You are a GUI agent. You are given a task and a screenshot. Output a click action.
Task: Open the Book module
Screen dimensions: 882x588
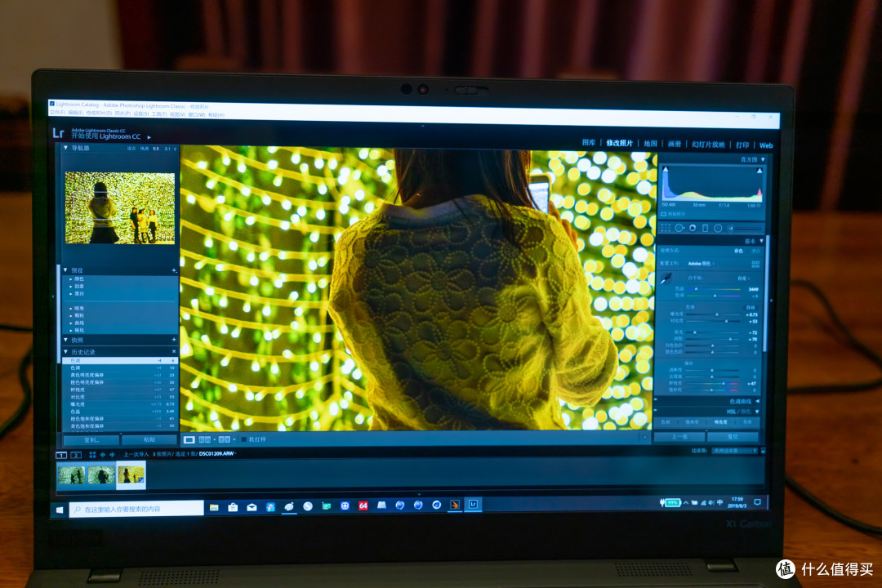[675, 144]
